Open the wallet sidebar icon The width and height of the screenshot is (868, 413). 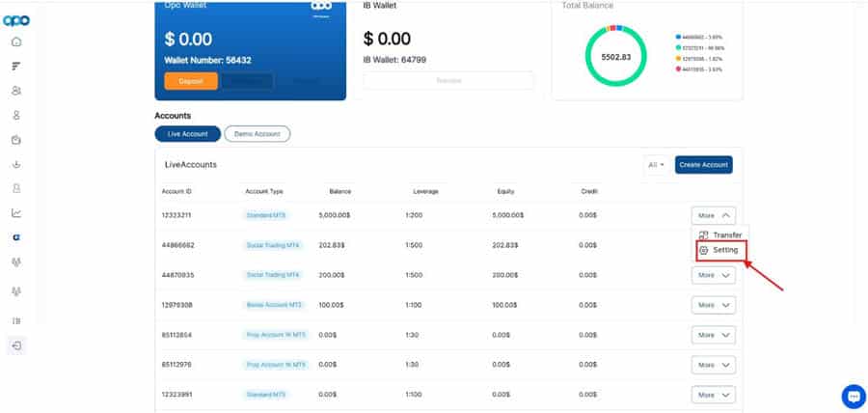[16, 140]
